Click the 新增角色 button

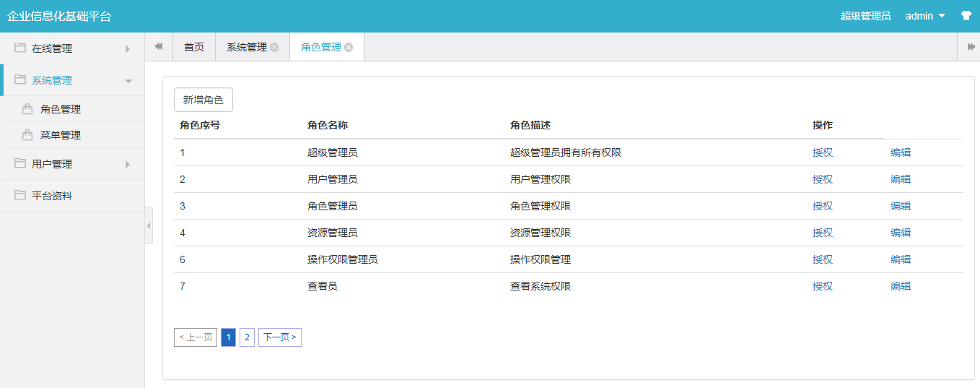[x=204, y=100]
